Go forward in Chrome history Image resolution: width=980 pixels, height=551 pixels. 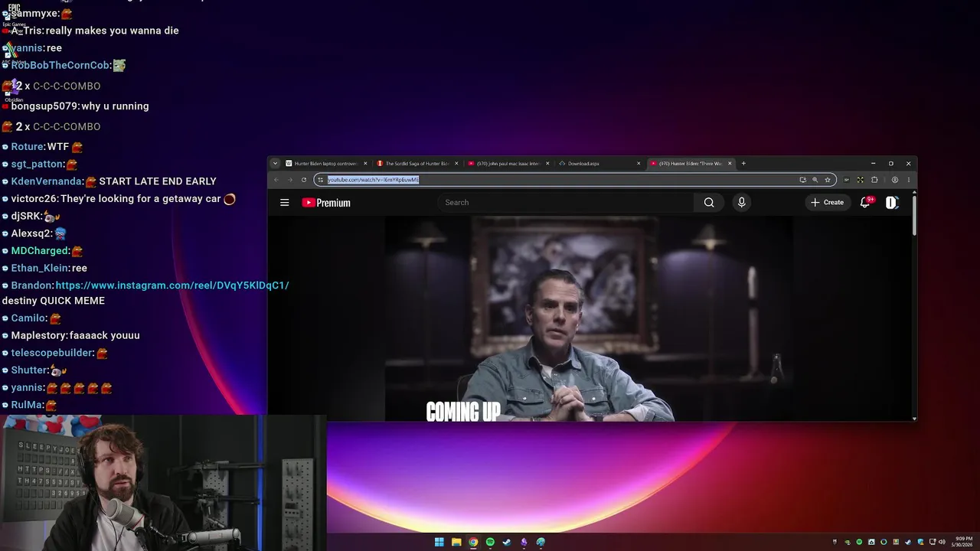[290, 180]
